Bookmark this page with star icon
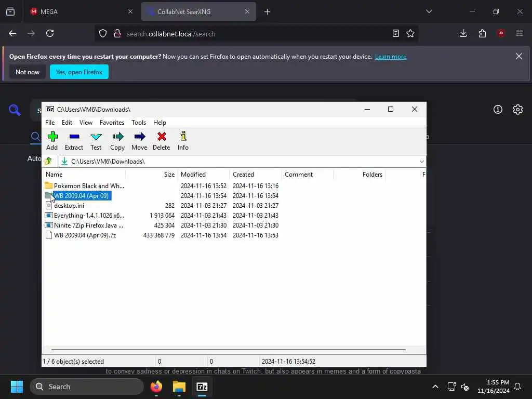 coord(410,33)
